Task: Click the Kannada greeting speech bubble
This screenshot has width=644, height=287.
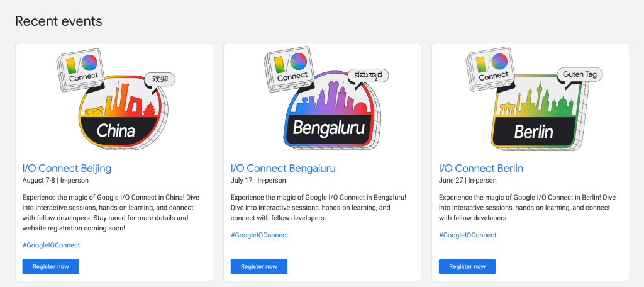Action: point(368,76)
